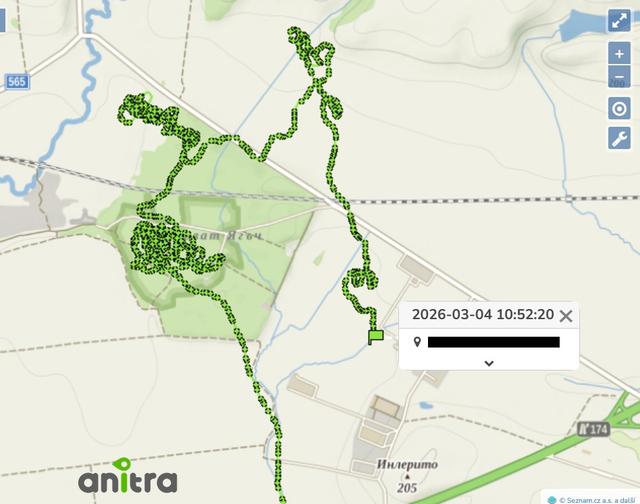
Task: Open map tools wrench icon
Action: 619,138
